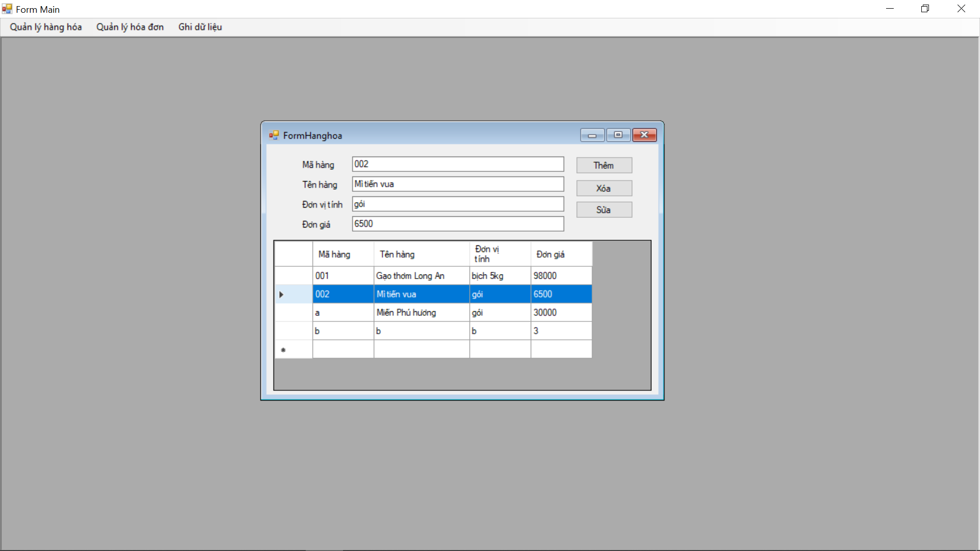The image size is (980, 551).
Task: Sort by the Đơn giá column header
Action: pos(561,254)
